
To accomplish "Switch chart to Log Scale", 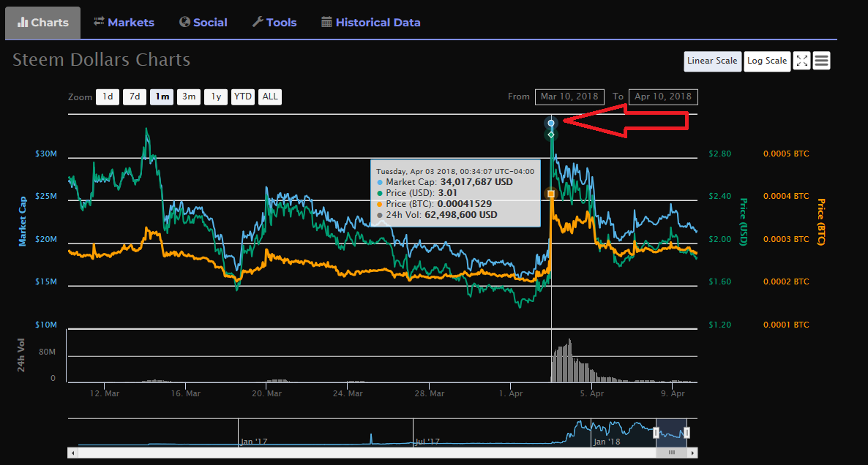I will point(767,61).
